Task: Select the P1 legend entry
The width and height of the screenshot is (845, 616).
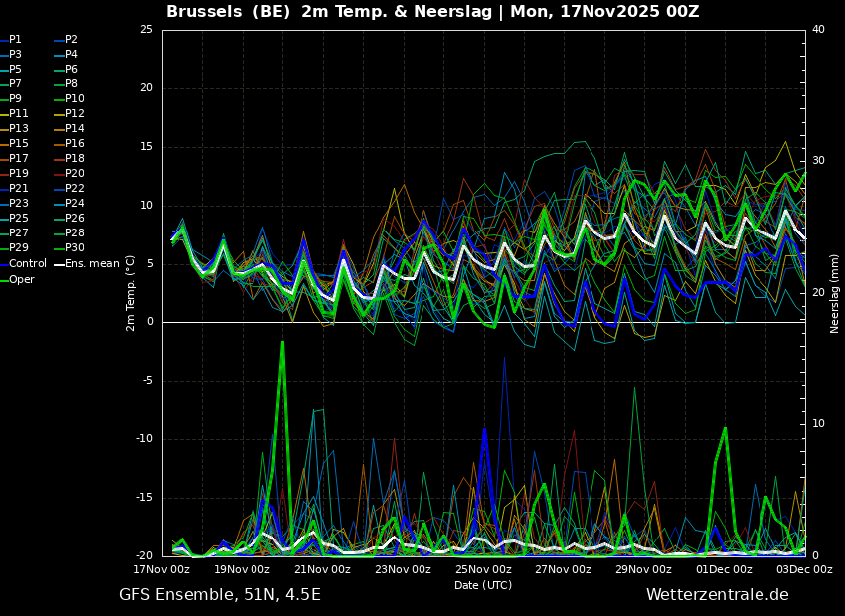Action: click(15, 40)
